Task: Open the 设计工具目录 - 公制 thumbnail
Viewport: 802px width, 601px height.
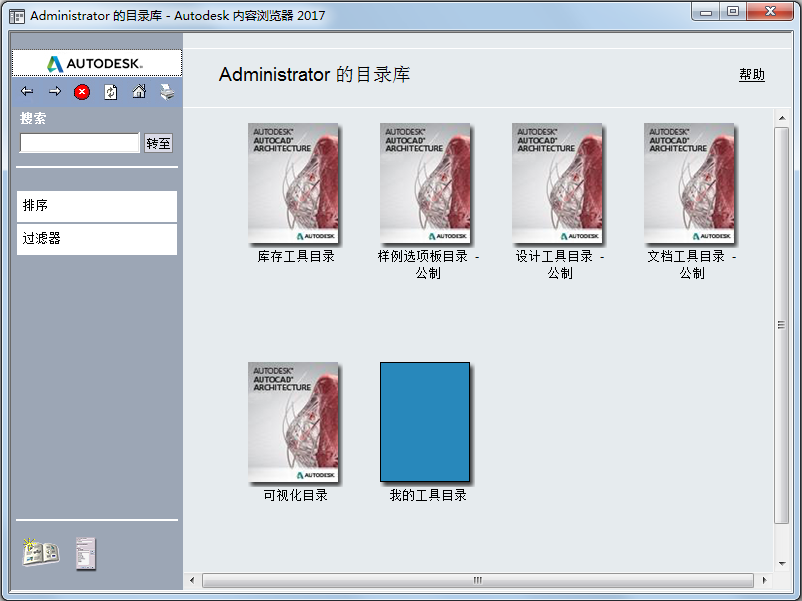Action: click(557, 183)
